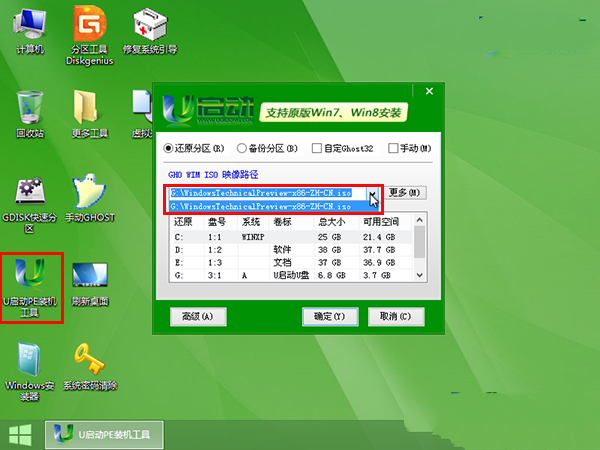Launch GDISK快速分区 tool icon
The image size is (600, 450).
(x=28, y=194)
